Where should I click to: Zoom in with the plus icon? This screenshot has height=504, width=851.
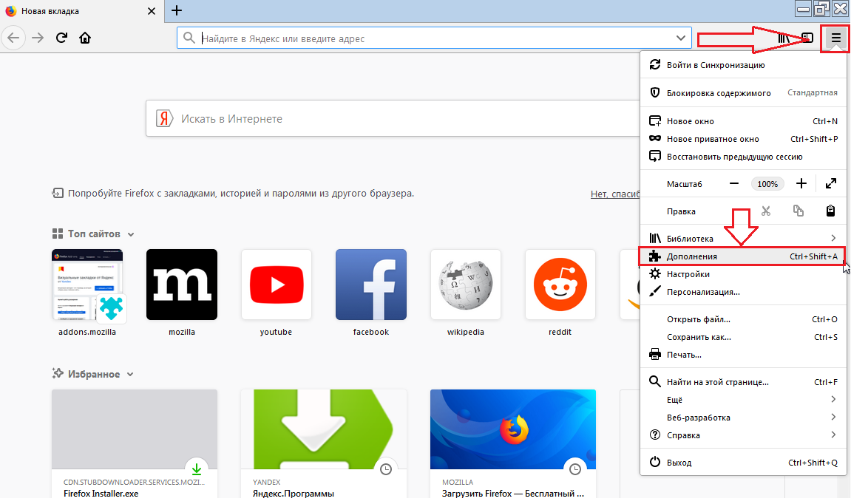click(801, 183)
